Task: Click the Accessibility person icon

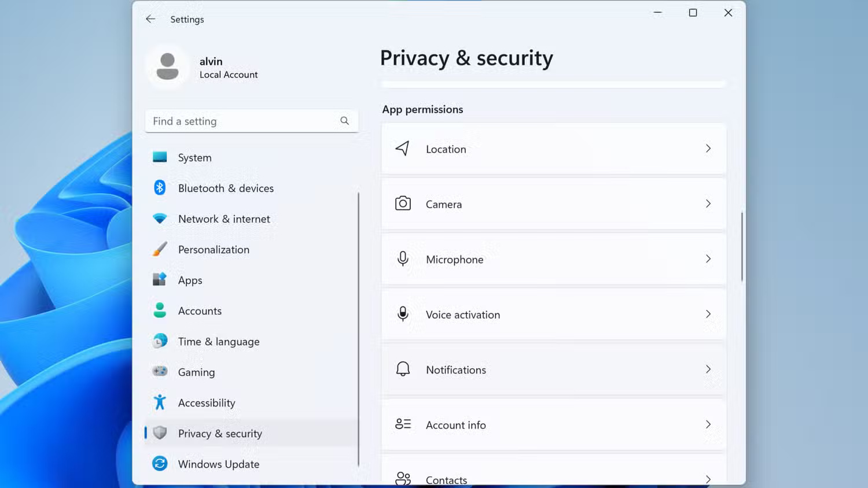Action: pyautogui.click(x=159, y=402)
